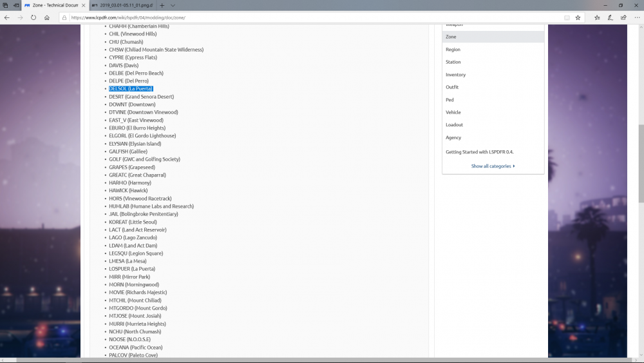Refresh the current page
Viewport: 644px width, 363px height.
point(33,17)
